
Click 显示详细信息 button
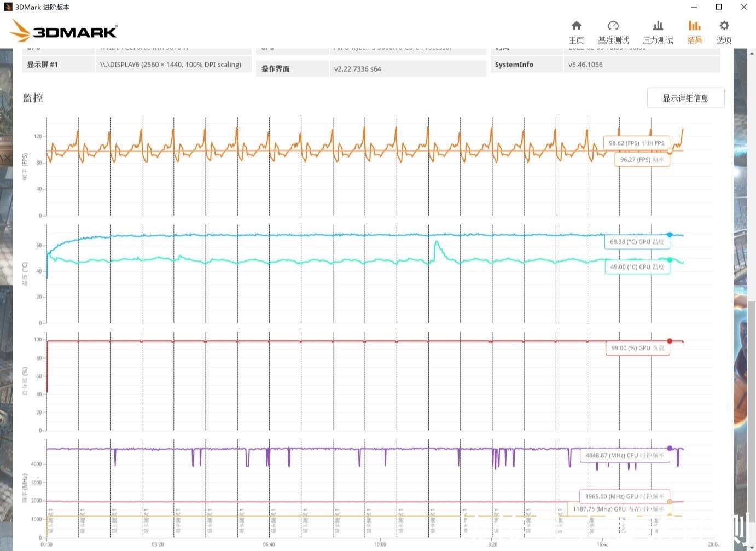pyautogui.click(x=685, y=98)
